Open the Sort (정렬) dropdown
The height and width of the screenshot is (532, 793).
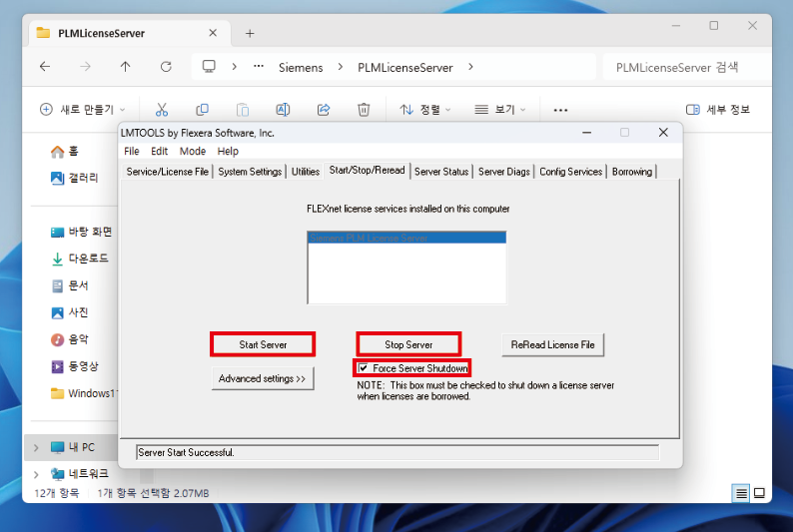coord(424,110)
